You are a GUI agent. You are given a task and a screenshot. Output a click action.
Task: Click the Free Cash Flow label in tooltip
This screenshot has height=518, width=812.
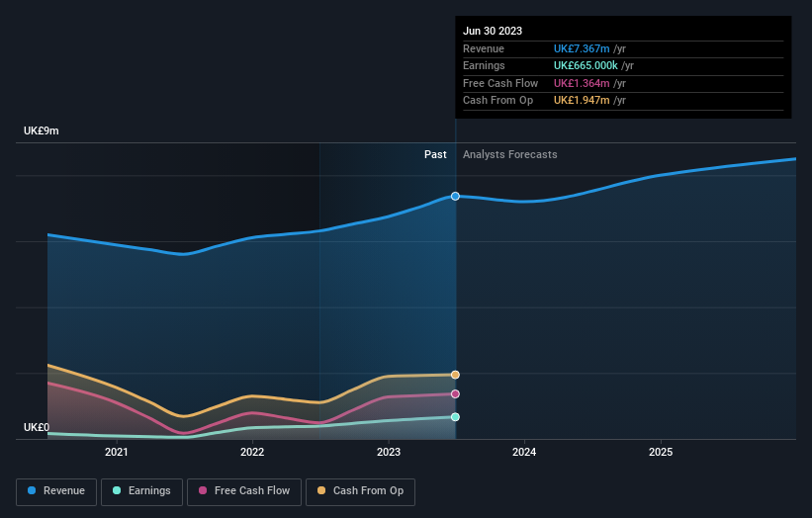pos(500,83)
